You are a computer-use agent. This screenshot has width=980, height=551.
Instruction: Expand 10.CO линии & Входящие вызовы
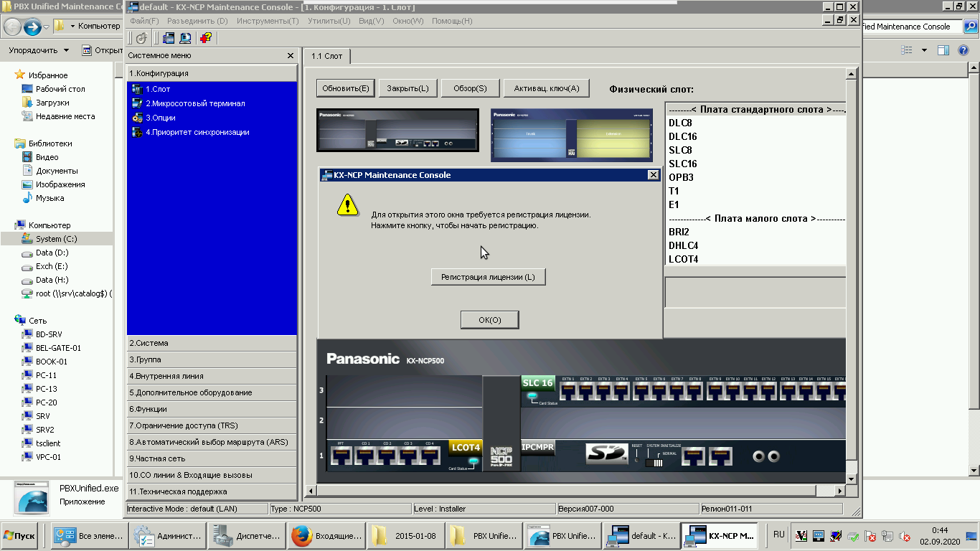tap(212, 475)
